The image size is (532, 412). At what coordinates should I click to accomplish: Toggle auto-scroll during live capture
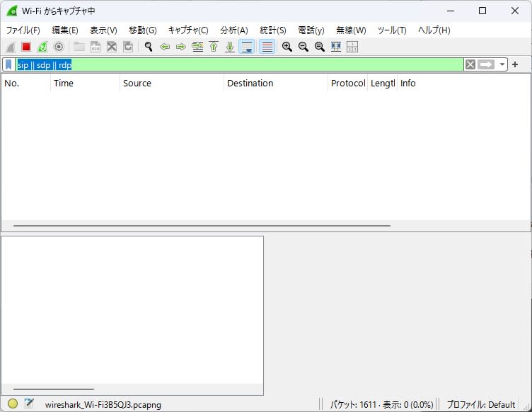coord(247,47)
